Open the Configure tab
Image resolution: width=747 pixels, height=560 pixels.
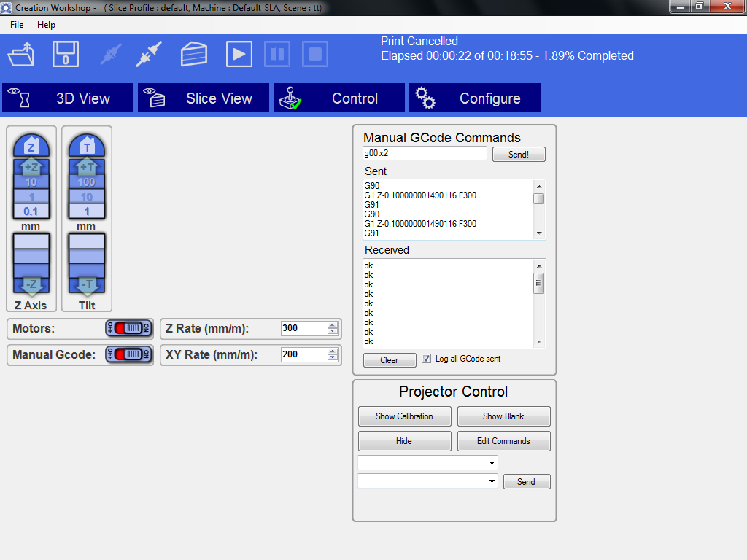[x=474, y=98]
